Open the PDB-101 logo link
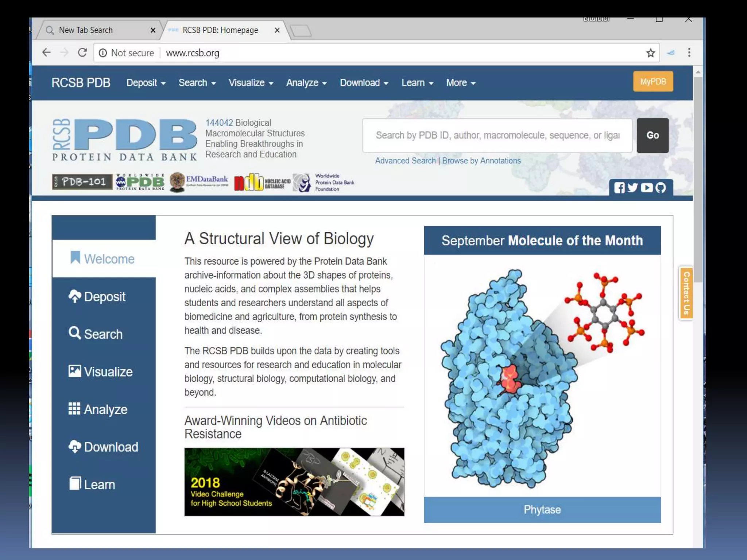Screen dimensions: 747x560 (x=82, y=182)
